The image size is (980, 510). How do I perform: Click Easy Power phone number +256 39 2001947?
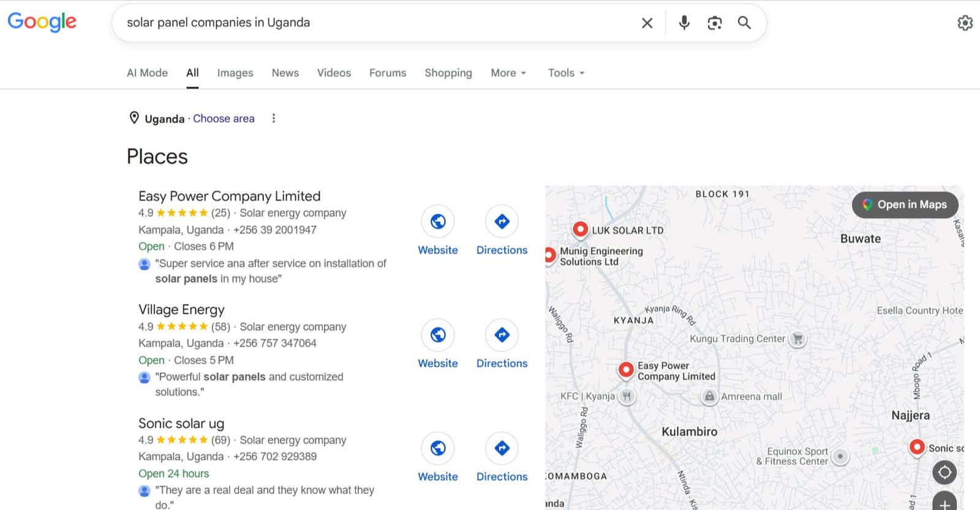tap(275, 230)
